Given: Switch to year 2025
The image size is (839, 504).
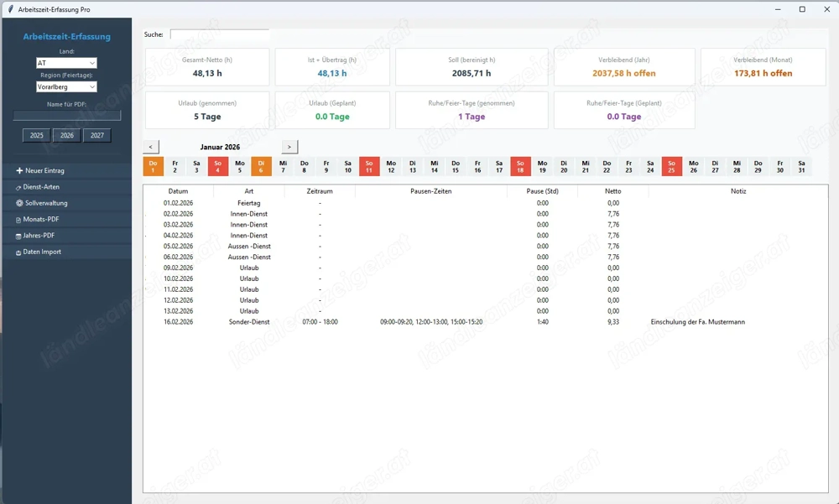Looking at the screenshot, I should pyautogui.click(x=37, y=135).
